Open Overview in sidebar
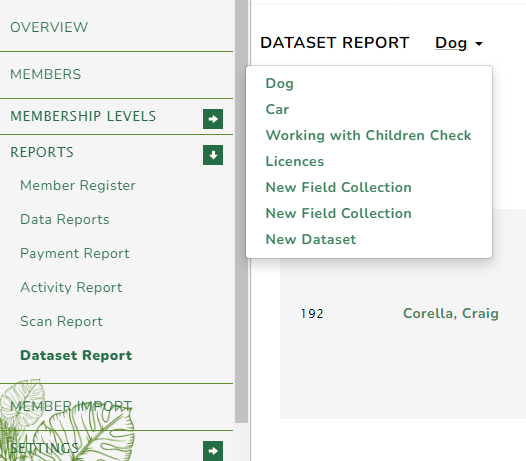The height and width of the screenshot is (461, 526). click(49, 27)
